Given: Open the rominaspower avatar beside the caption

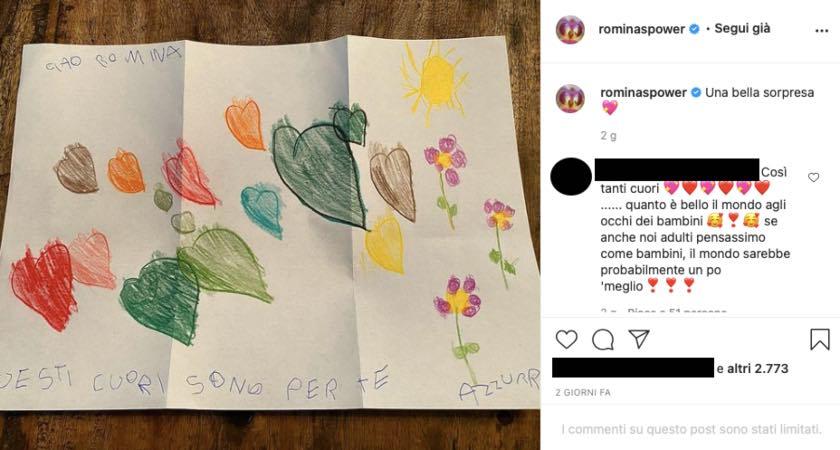Looking at the screenshot, I should point(570,98).
